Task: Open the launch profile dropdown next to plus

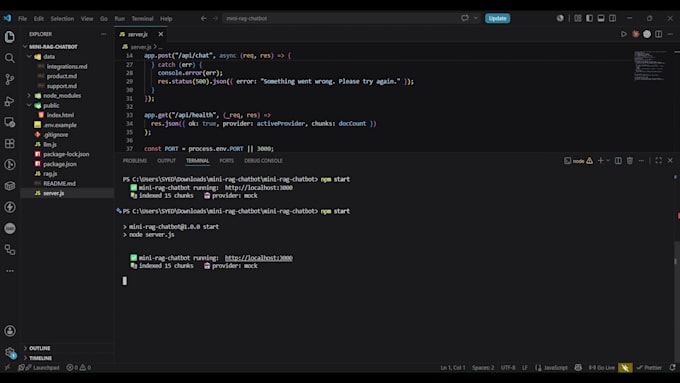Action: coord(608,160)
